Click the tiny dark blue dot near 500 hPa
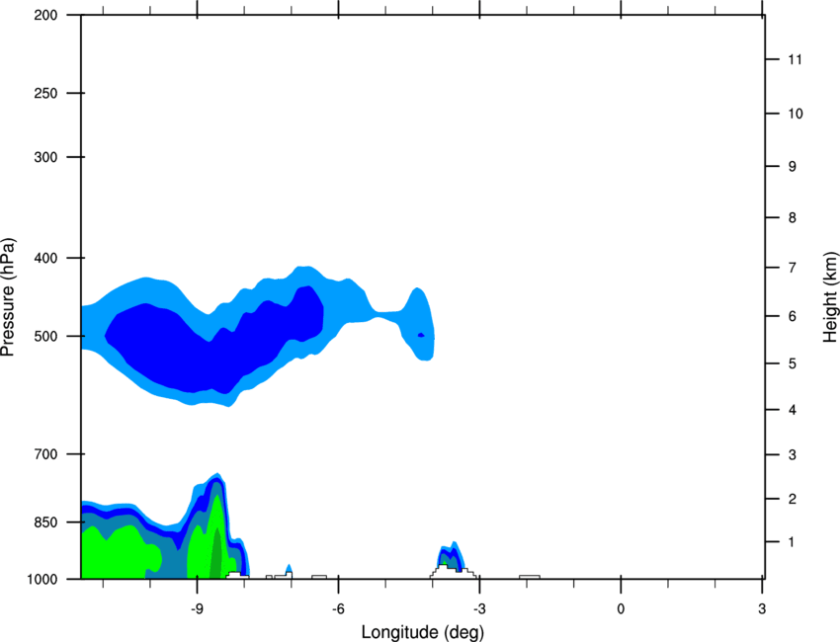 tap(421, 335)
